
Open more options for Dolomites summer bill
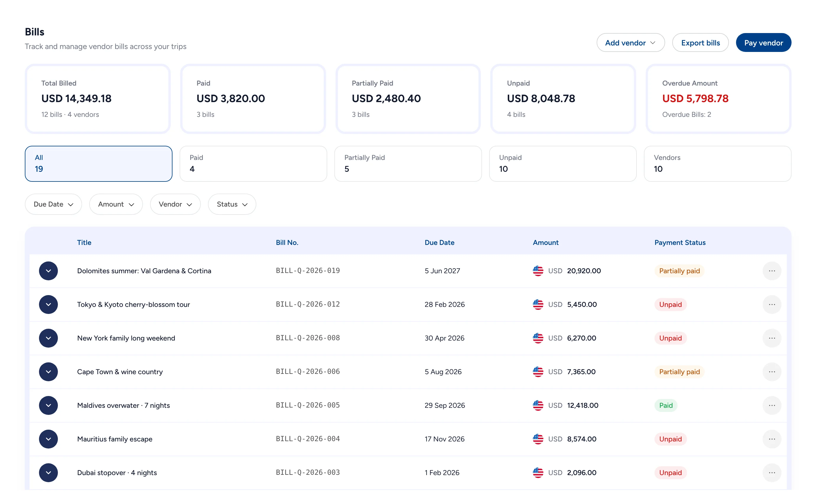click(x=772, y=271)
